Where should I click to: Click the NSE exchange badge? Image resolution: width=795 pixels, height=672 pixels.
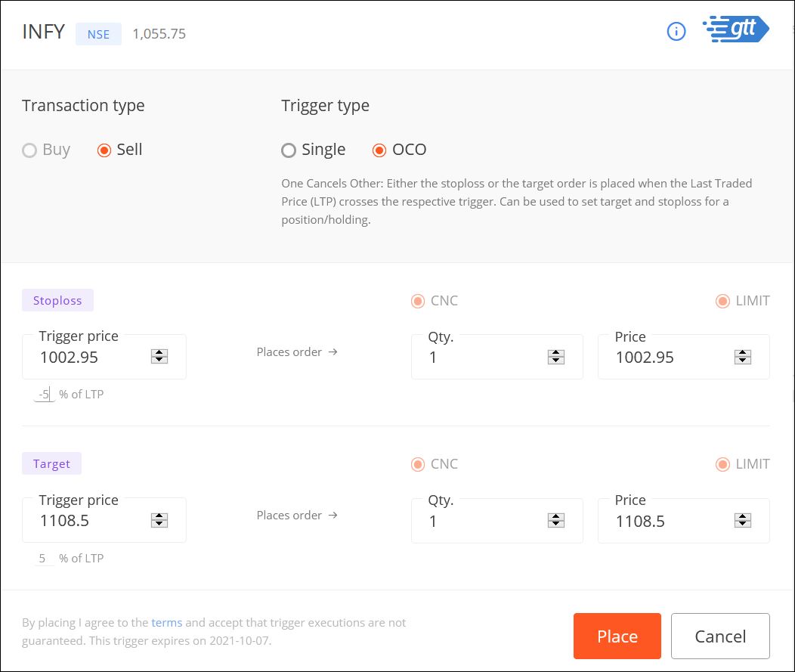98,34
